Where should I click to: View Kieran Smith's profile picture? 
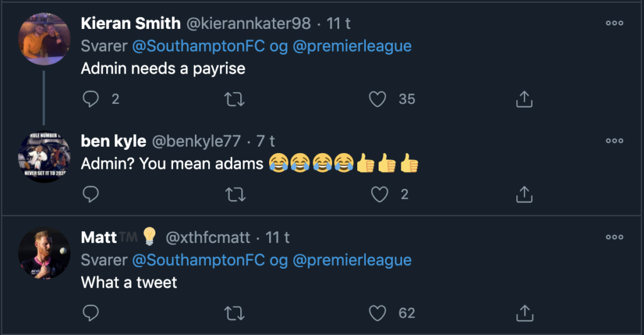[44, 38]
